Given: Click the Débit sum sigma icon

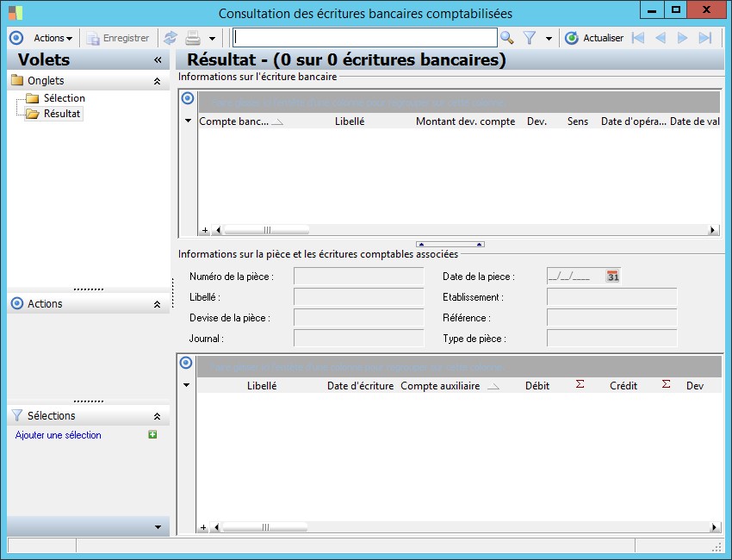Looking at the screenshot, I should coord(580,385).
